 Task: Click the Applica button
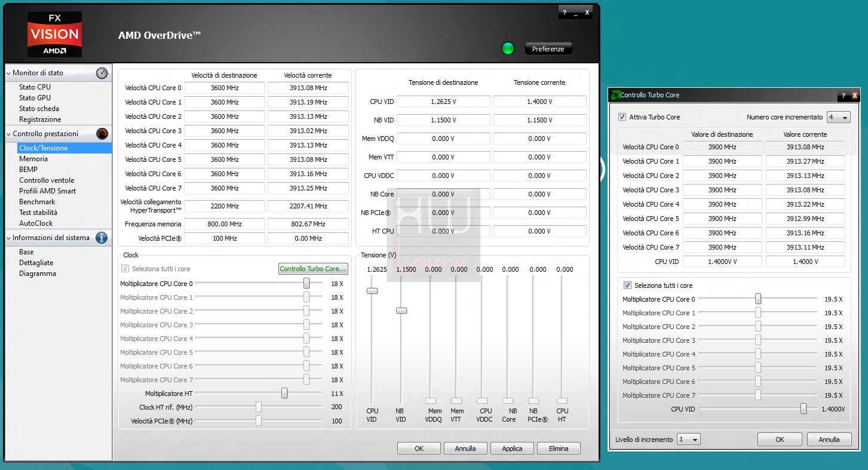click(x=512, y=449)
